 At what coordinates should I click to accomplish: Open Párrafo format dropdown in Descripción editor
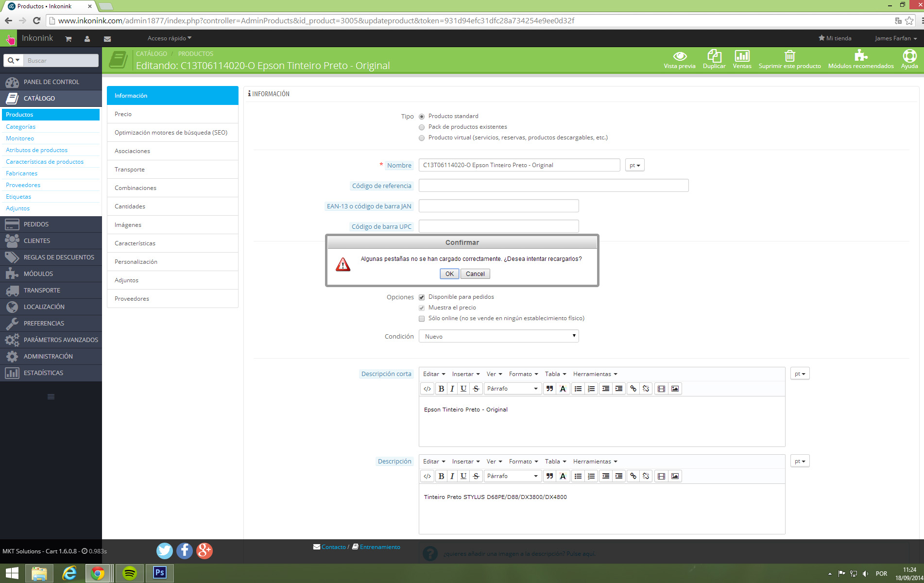pos(513,476)
